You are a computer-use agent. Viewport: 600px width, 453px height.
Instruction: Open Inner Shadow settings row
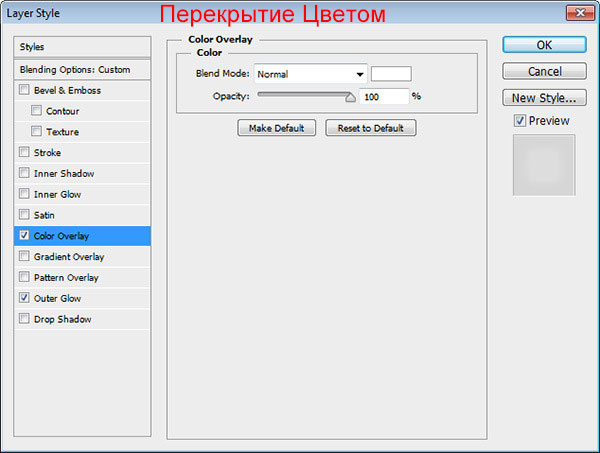coord(82,173)
